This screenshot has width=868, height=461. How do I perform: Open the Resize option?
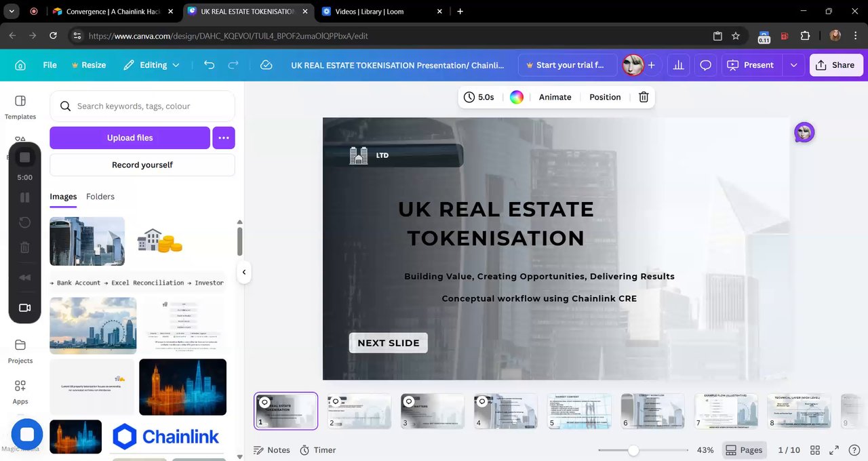[89, 65]
